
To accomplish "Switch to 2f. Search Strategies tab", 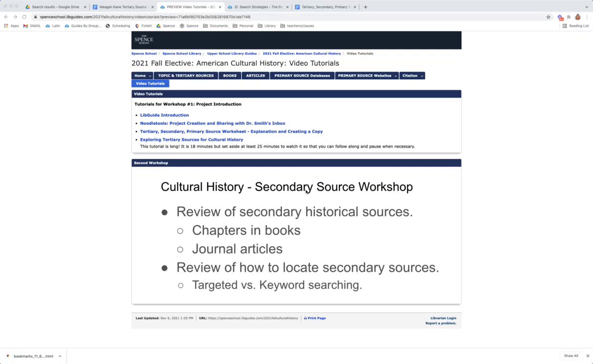I will [x=259, y=7].
